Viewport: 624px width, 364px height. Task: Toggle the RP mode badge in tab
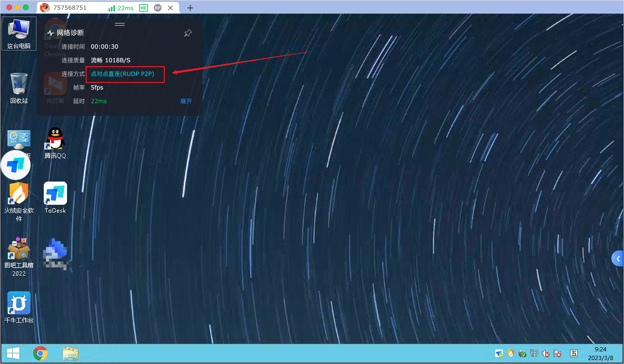157,8
